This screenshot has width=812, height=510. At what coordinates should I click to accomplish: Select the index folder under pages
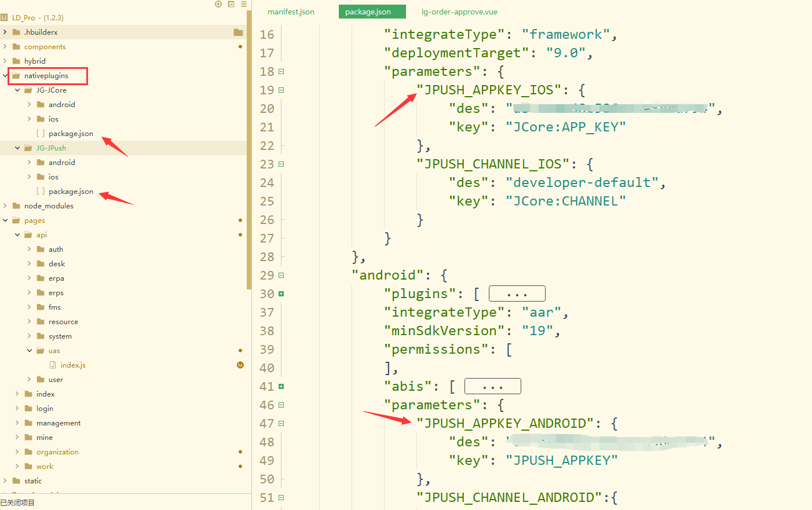click(45, 394)
